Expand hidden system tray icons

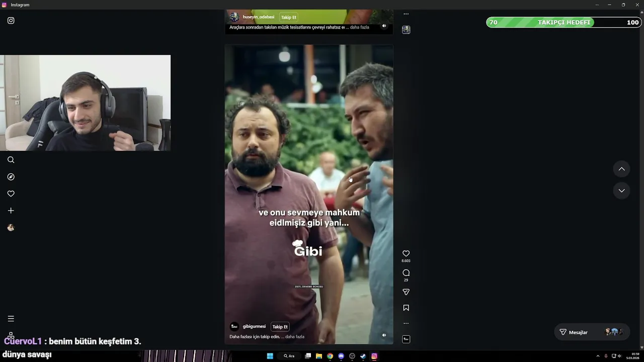(x=598, y=356)
